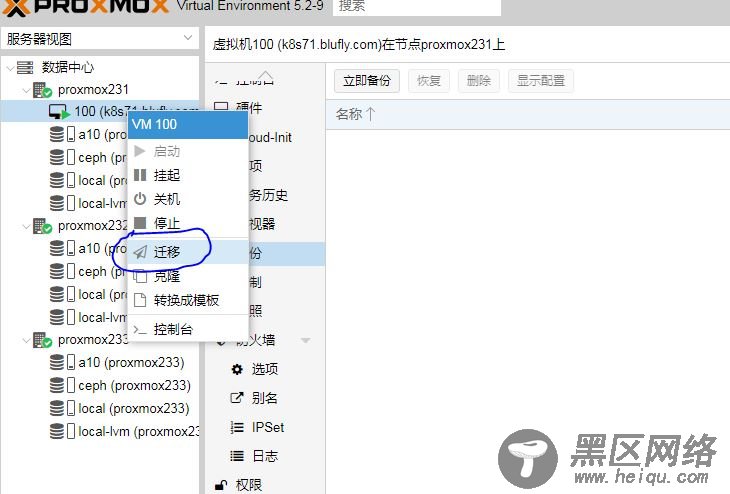Click the local-lvm (proxmox233) storage icon
Viewport: 730px width, 494px height.
[62, 431]
